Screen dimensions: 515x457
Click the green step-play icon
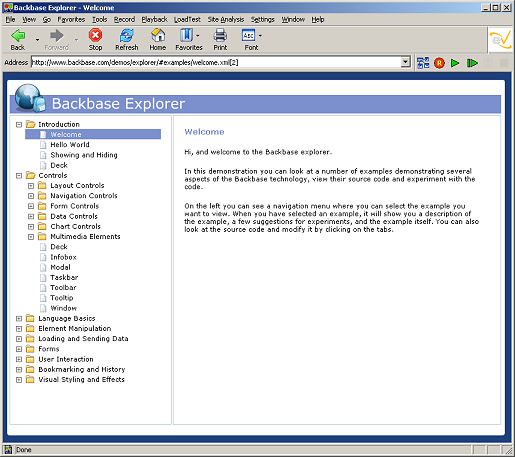(x=472, y=63)
